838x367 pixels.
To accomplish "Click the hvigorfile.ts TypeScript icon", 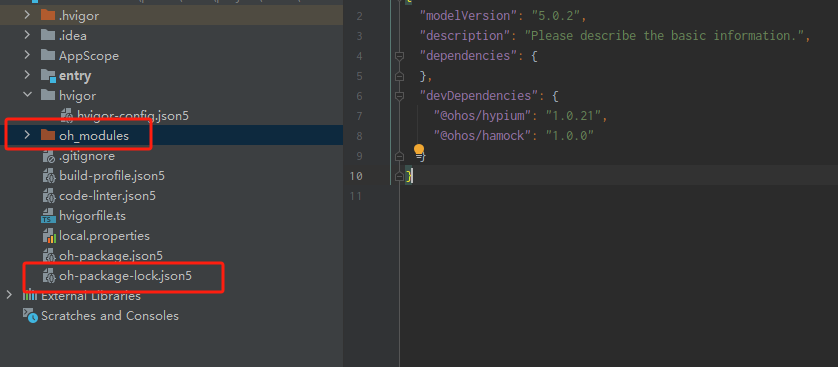I will pos(49,216).
